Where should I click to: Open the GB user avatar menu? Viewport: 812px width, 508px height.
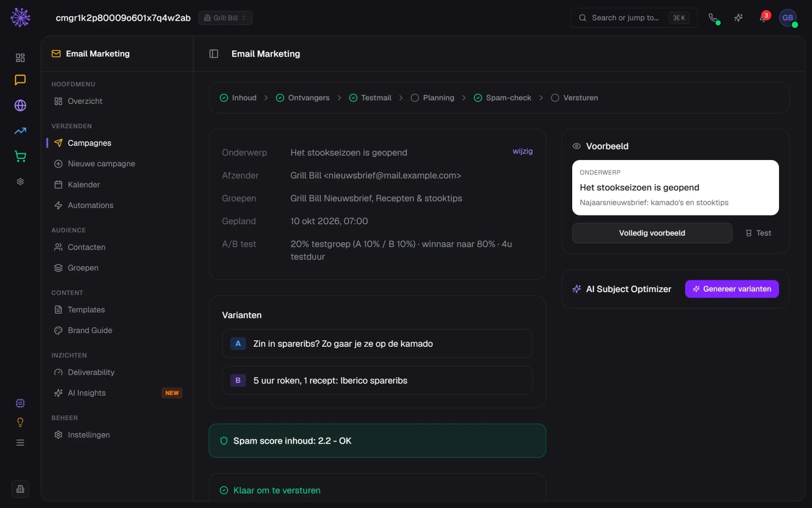[x=788, y=18]
